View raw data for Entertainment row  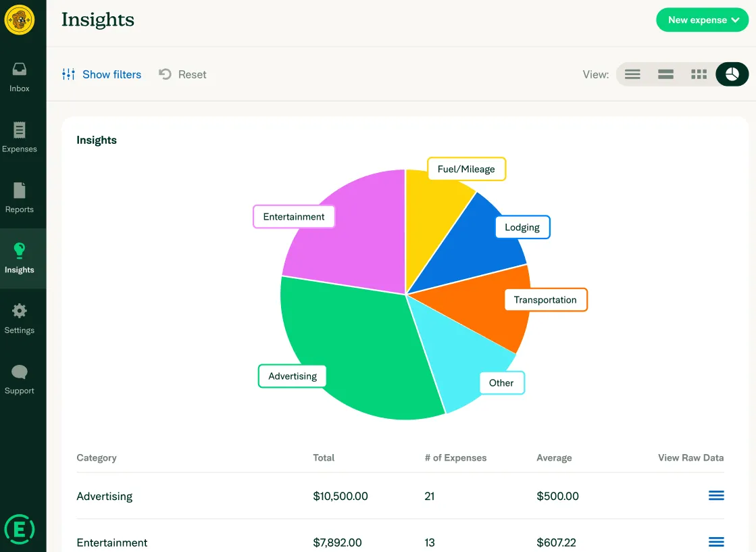716,542
